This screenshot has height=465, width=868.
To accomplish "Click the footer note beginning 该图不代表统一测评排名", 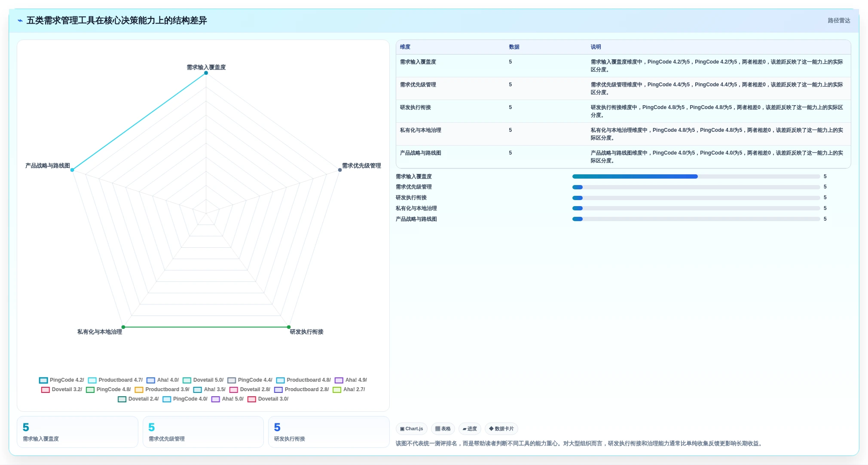I will tap(580, 444).
